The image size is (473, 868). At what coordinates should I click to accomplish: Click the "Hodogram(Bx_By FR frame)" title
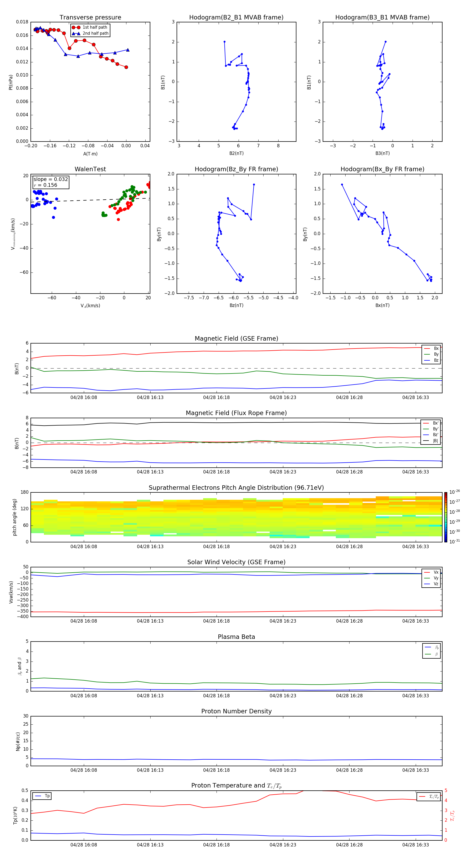(x=382, y=169)
